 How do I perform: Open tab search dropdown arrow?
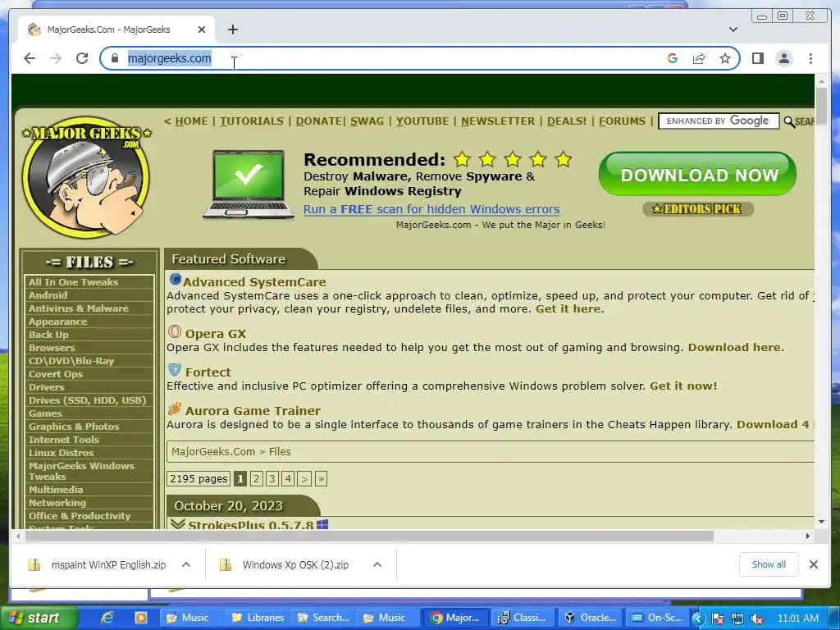tap(733, 30)
